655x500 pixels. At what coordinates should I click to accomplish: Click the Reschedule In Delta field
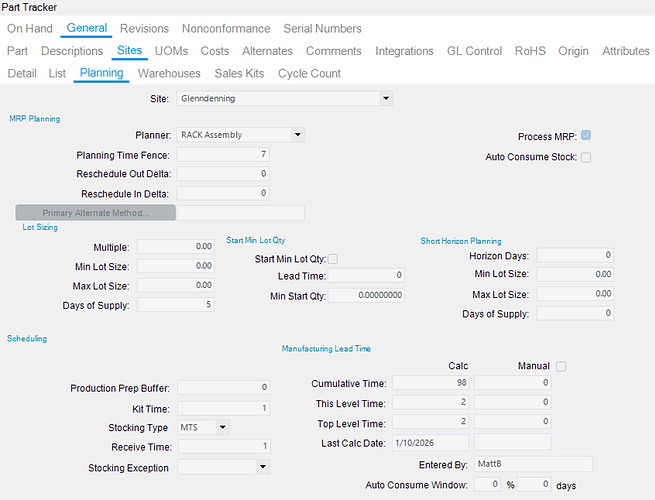[x=223, y=193]
